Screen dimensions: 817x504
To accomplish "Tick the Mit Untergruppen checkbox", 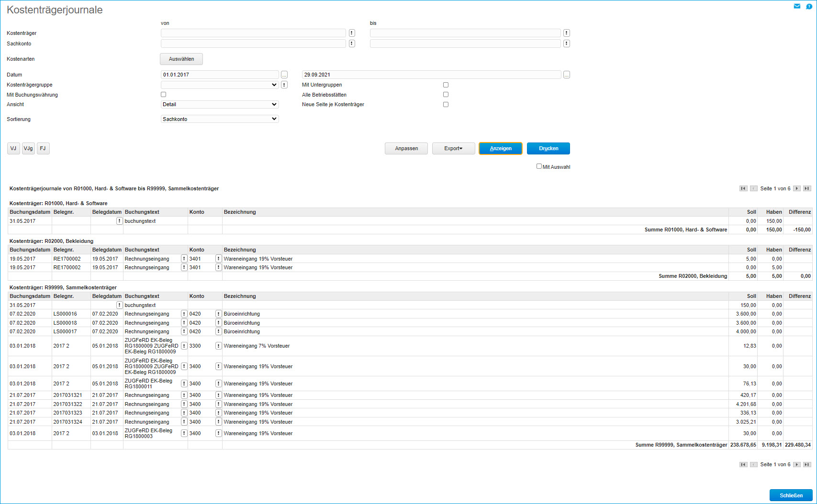I will pyautogui.click(x=446, y=85).
